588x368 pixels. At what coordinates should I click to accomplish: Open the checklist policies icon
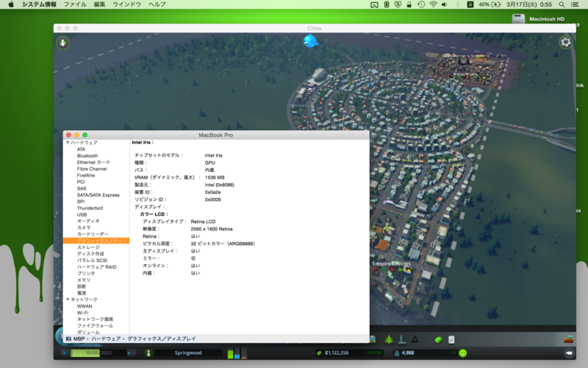coord(451,340)
